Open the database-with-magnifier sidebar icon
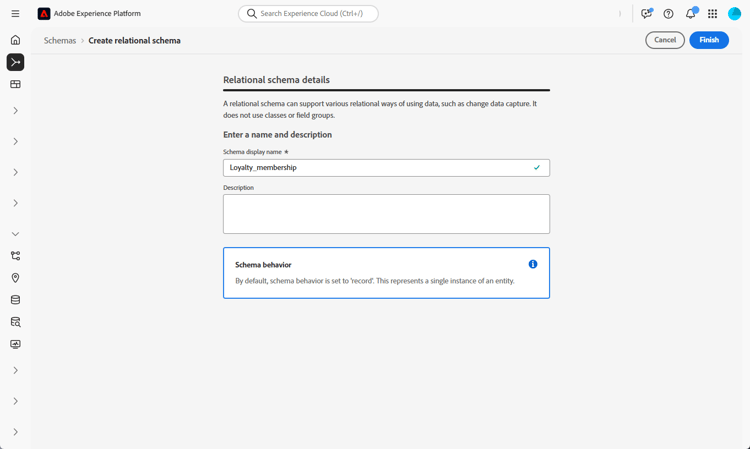Viewport: 750px width, 449px height. [x=15, y=322]
